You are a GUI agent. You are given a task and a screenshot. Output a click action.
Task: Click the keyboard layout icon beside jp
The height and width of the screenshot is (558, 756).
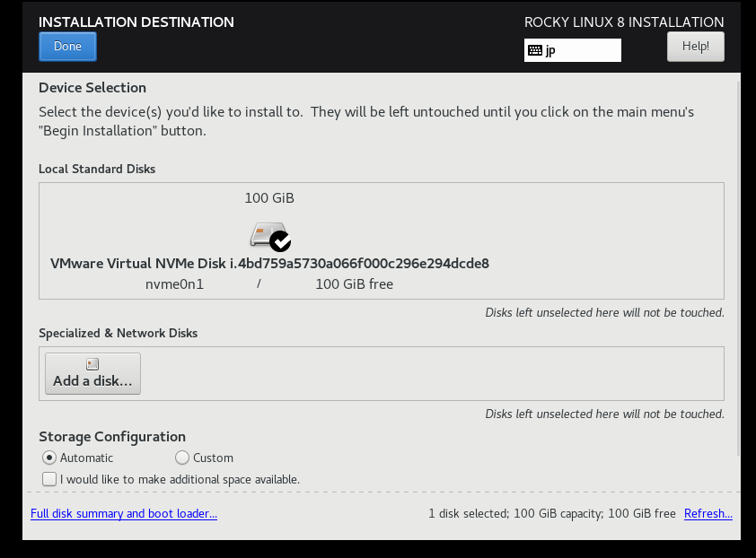(535, 50)
